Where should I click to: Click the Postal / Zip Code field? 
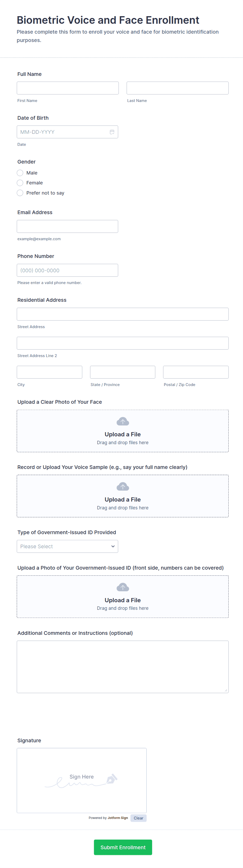[x=196, y=372]
